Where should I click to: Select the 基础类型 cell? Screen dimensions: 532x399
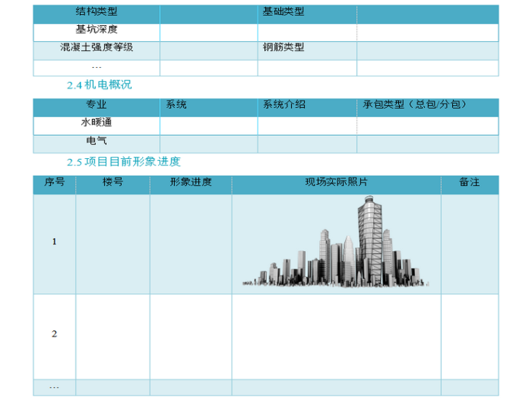[283, 12]
